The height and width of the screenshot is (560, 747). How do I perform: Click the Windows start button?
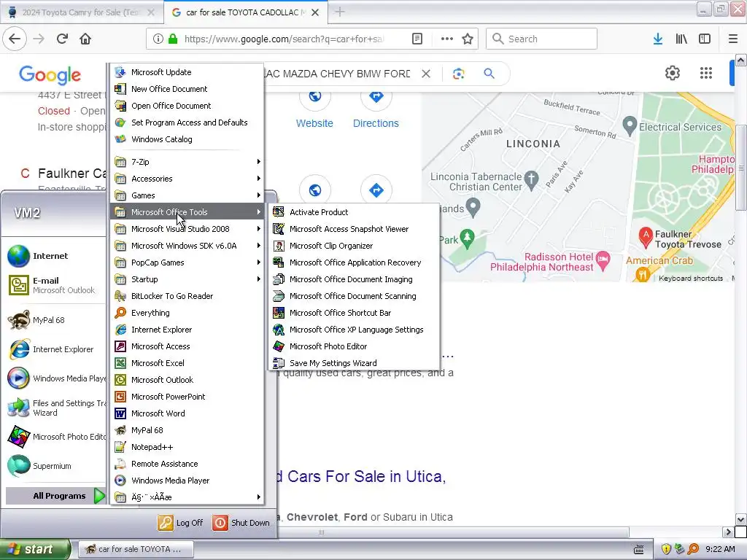point(35,549)
